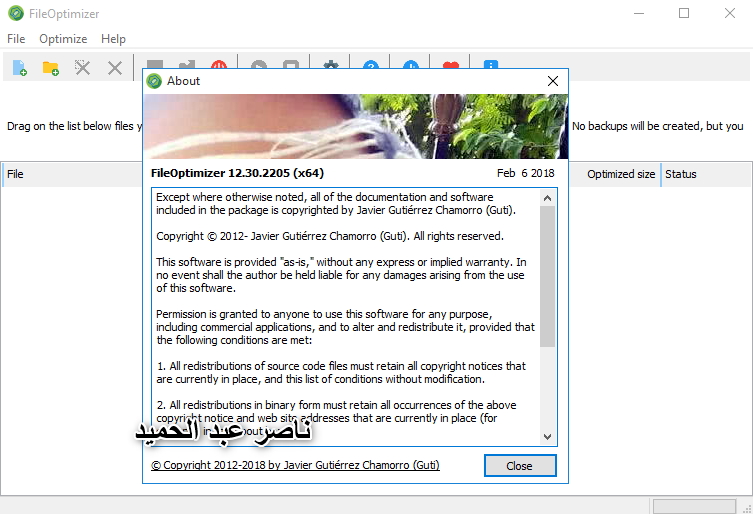Viewport: 753px width, 514px height.
Task: Close the About dialog with the X
Action: click(x=553, y=81)
